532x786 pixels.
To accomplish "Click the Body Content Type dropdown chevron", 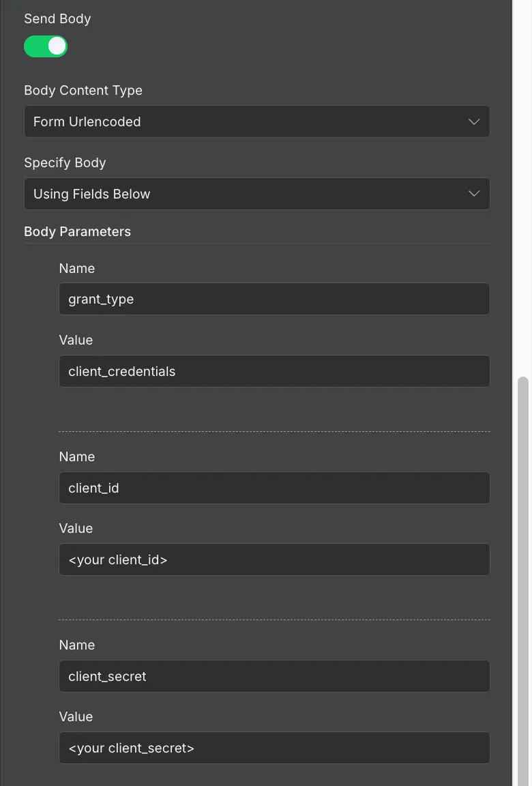I will (x=474, y=121).
